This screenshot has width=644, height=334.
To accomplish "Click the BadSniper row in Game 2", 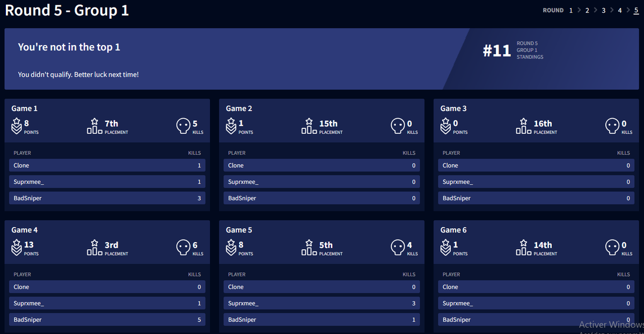I will click(x=322, y=198).
